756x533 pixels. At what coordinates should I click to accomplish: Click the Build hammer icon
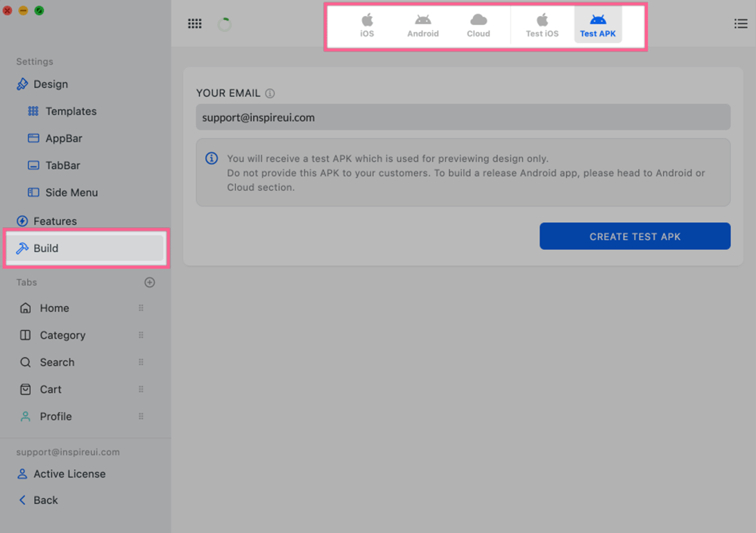click(x=22, y=248)
